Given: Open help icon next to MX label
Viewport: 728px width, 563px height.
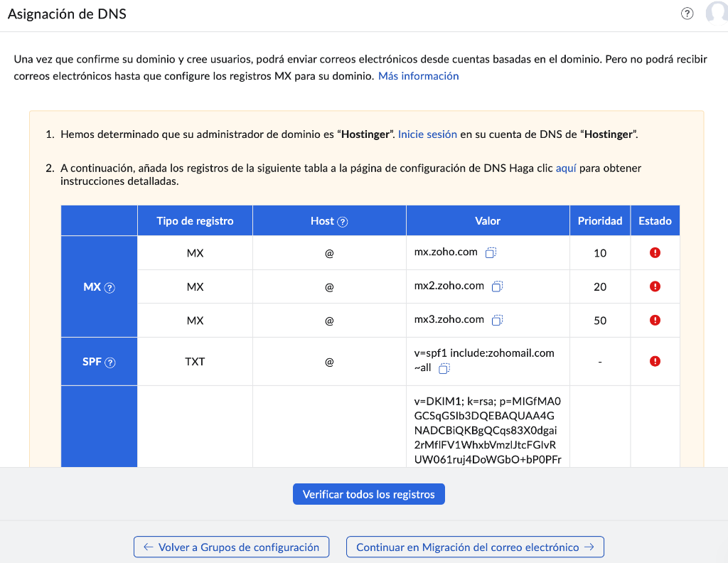Looking at the screenshot, I should point(109,288).
